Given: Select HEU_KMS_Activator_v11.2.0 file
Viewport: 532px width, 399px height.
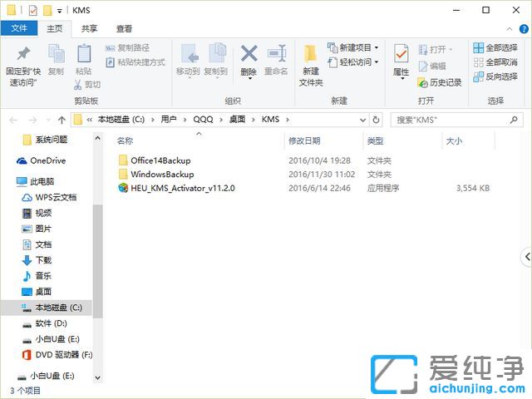Looking at the screenshot, I should coord(176,188).
